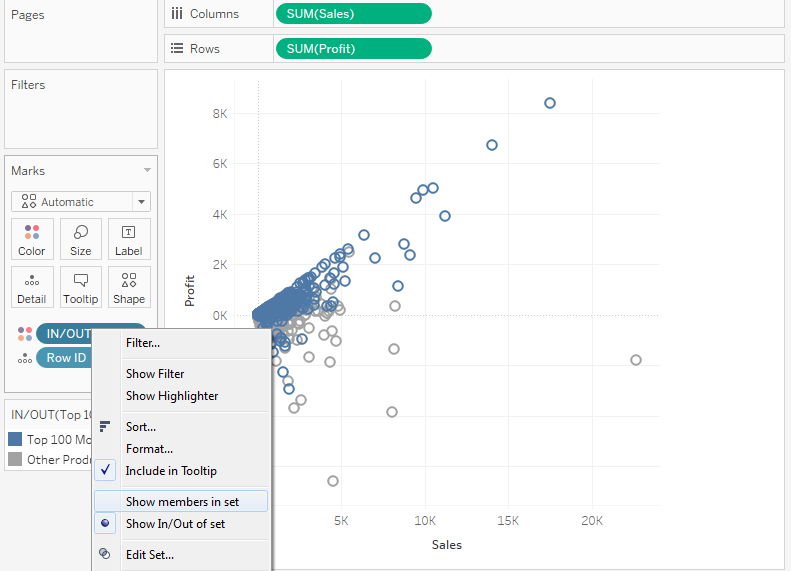Click the Sort icon in context menu
Screen dimensions: 791x571
[105, 427]
